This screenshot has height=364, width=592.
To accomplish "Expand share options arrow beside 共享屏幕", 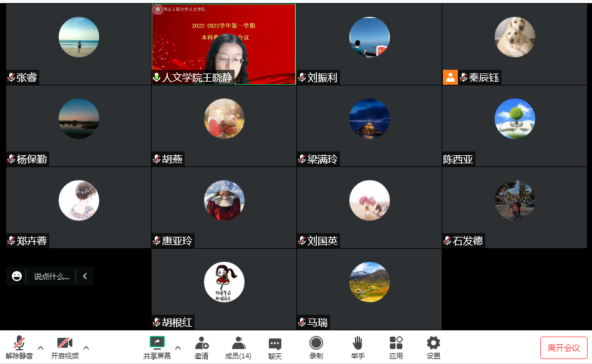I will tap(178, 348).
